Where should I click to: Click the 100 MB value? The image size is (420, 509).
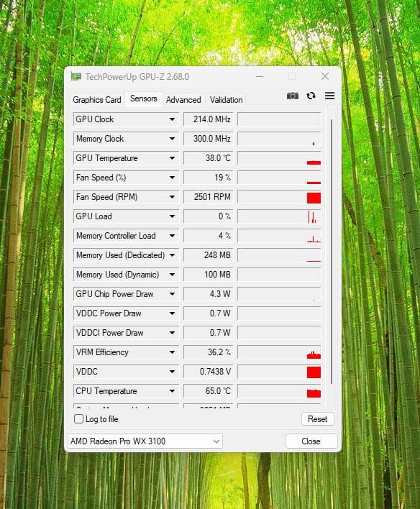pyautogui.click(x=209, y=275)
